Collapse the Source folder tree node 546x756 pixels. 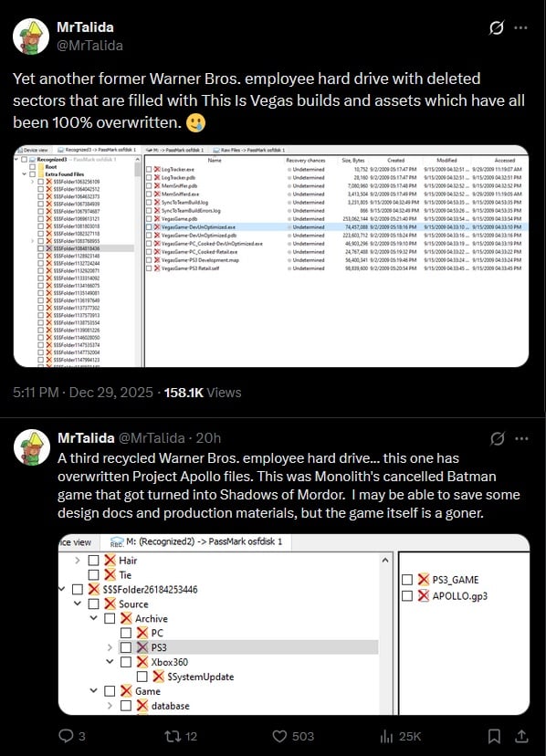78,604
